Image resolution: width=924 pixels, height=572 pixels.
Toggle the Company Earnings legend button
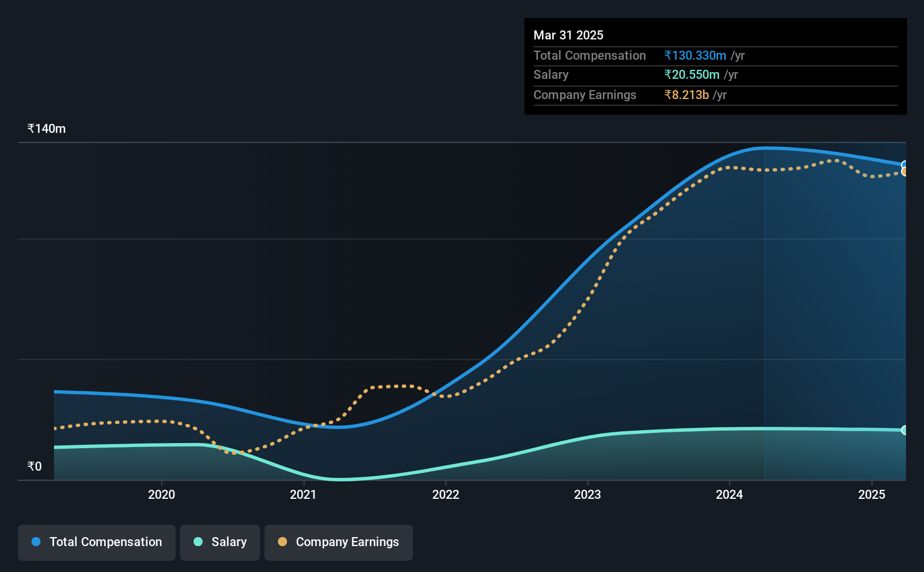coord(339,542)
